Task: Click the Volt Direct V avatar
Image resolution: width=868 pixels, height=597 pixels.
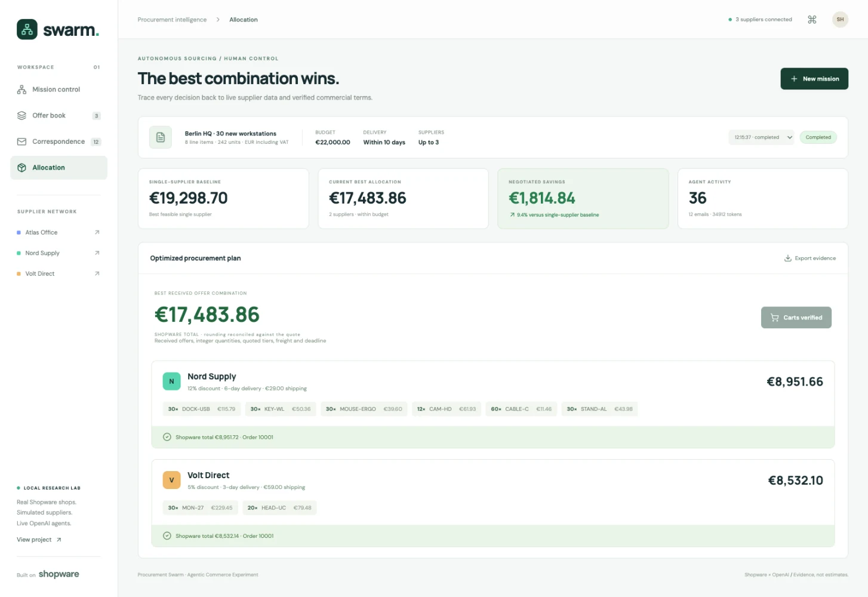Action: [171, 480]
